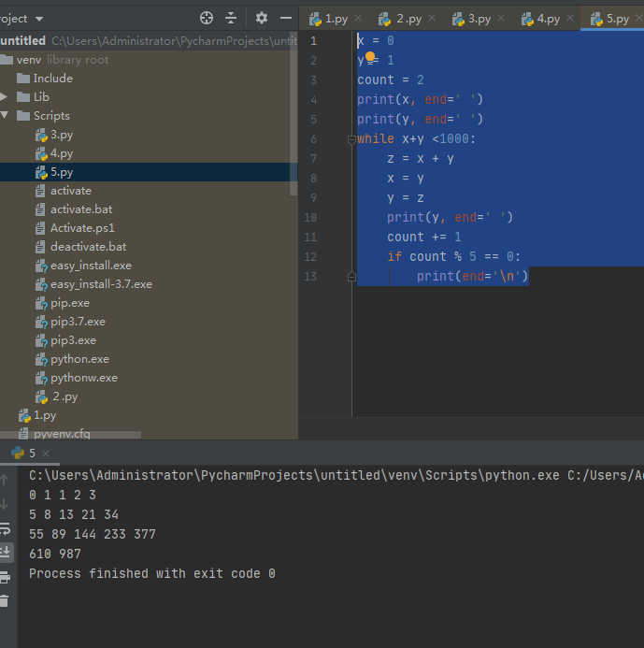
Task: Select pyvenv.cfg in the project tree
Action: [62, 434]
